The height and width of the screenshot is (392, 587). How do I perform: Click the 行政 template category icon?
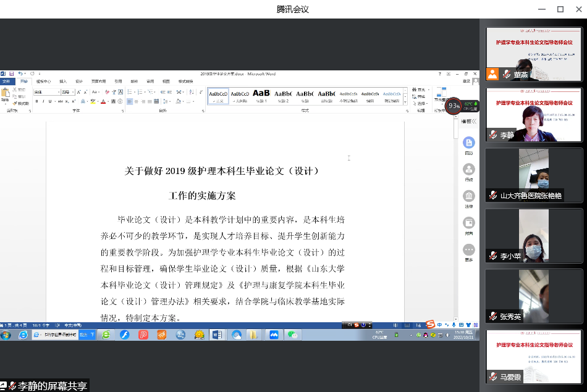click(x=469, y=172)
